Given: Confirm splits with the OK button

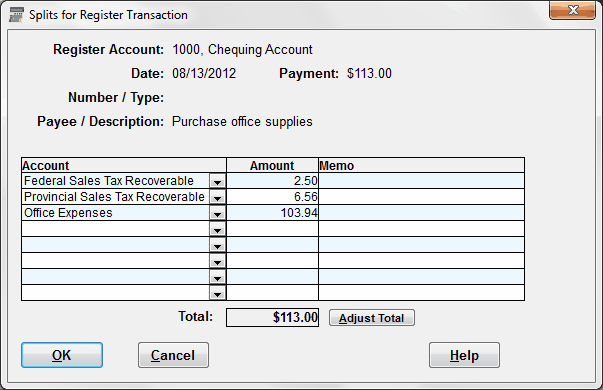Looking at the screenshot, I should pyautogui.click(x=62, y=355).
